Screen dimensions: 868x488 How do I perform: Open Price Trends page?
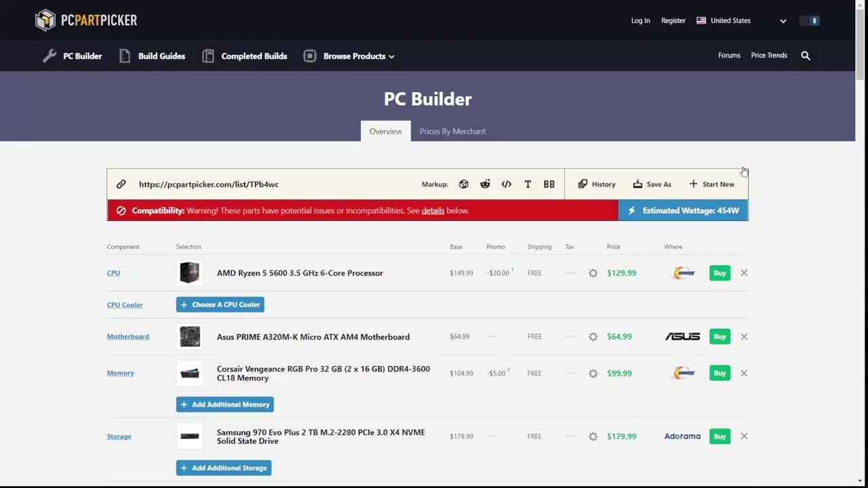pos(769,56)
